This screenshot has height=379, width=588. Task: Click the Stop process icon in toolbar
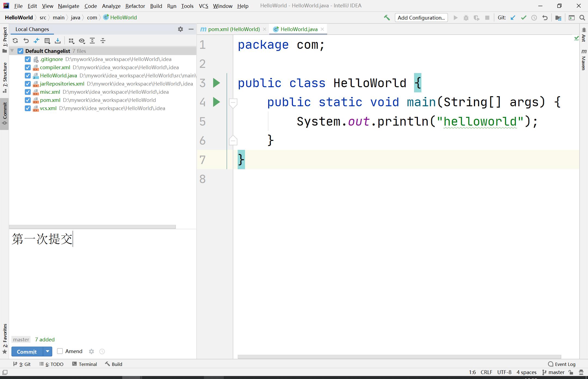pyautogui.click(x=487, y=18)
